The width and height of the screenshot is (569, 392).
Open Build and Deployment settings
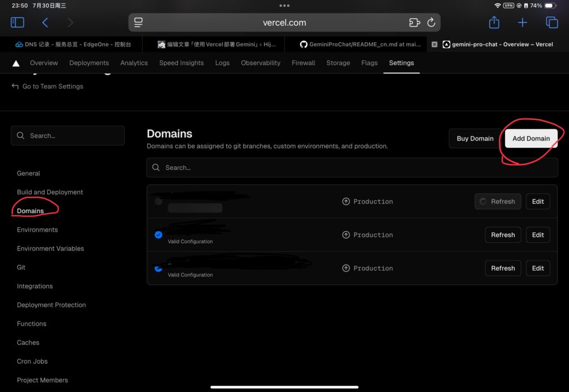click(x=49, y=192)
